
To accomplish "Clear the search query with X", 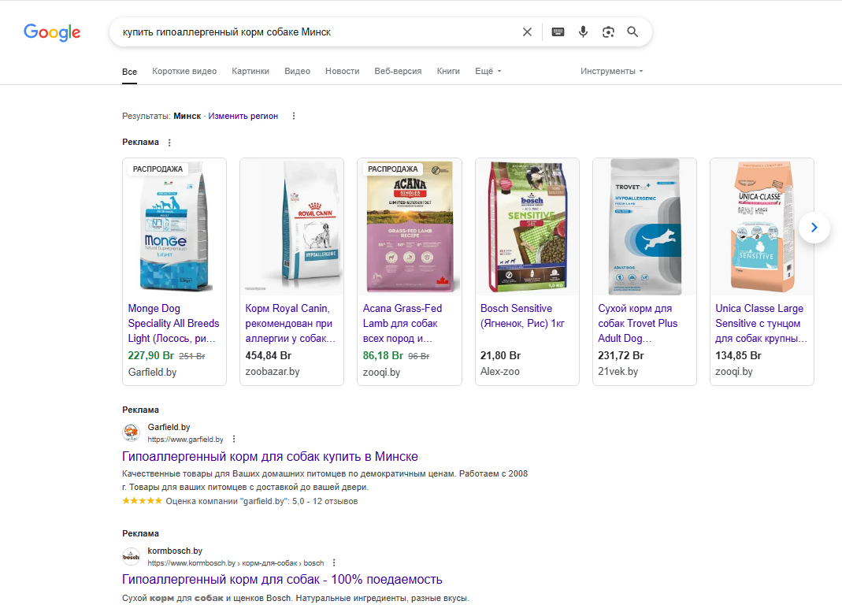I will click(x=527, y=32).
